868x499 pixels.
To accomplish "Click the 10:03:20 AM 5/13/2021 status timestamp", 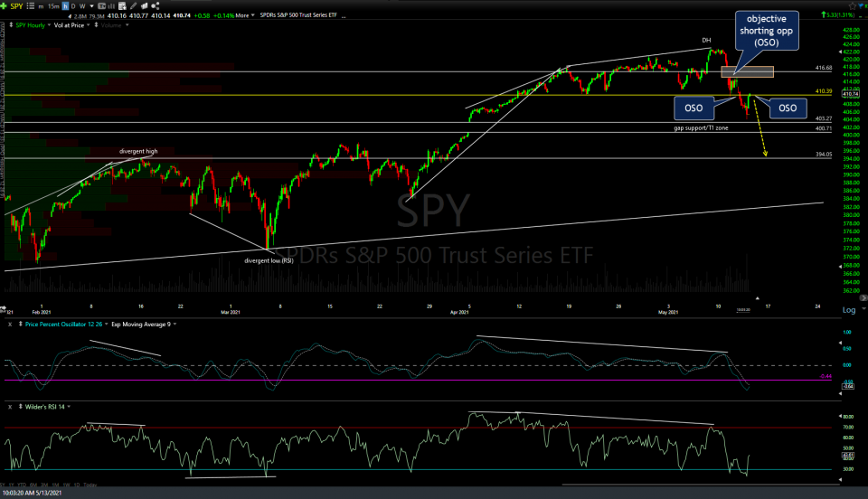I will (x=33, y=493).
